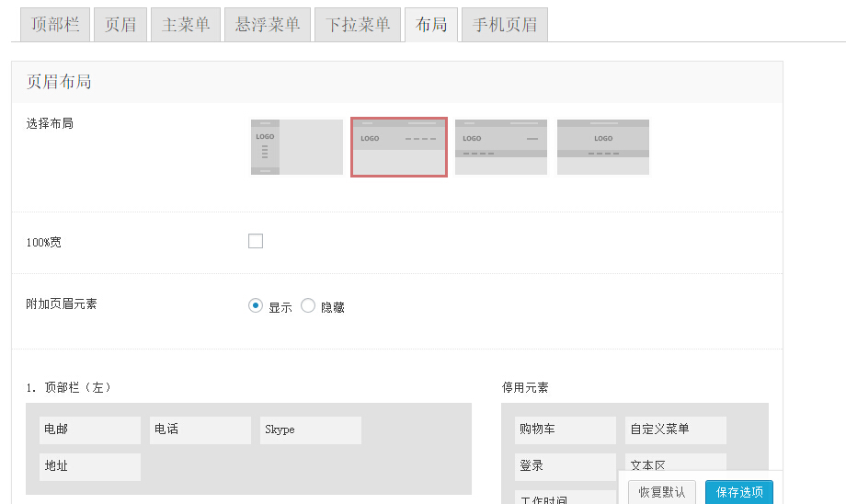This screenshot has width=846, height=504.
Task: Go to the 主菜单 tab
Action: point(186,25)
